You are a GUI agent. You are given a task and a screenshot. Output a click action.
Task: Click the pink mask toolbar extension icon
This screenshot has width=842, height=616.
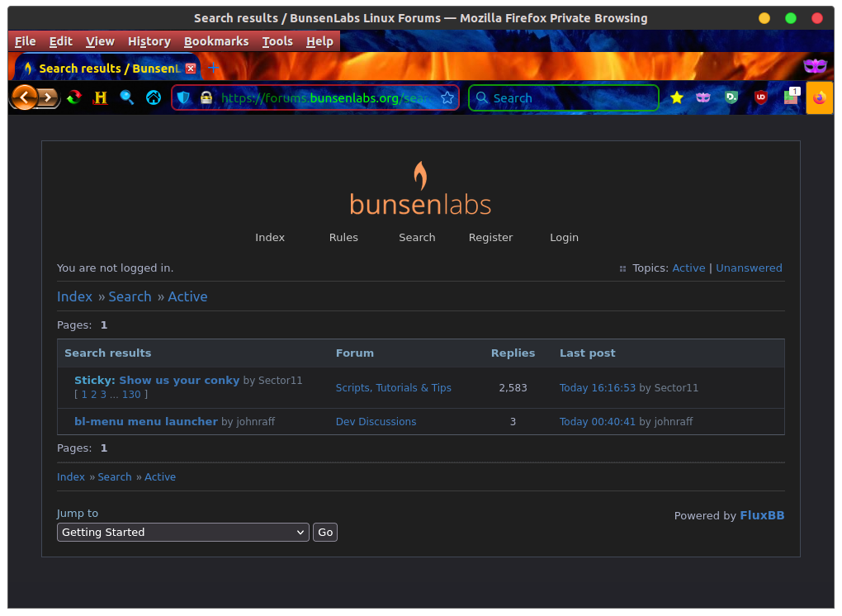(x=703, y=97)
